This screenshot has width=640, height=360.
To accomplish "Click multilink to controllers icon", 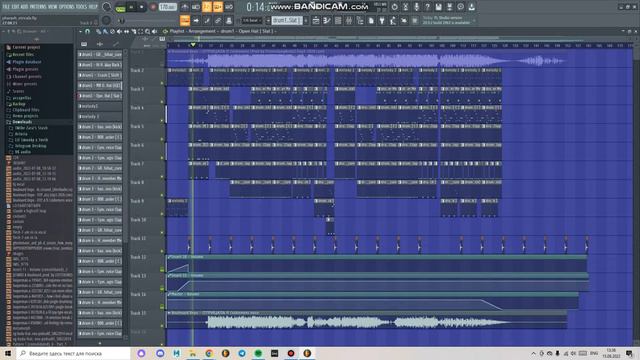I will click(229, 20).
